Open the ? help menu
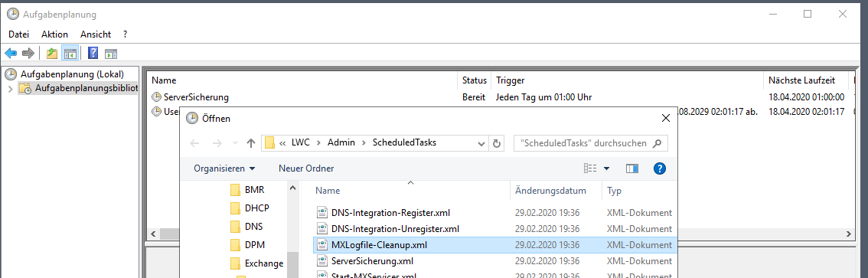 (126, 34)
